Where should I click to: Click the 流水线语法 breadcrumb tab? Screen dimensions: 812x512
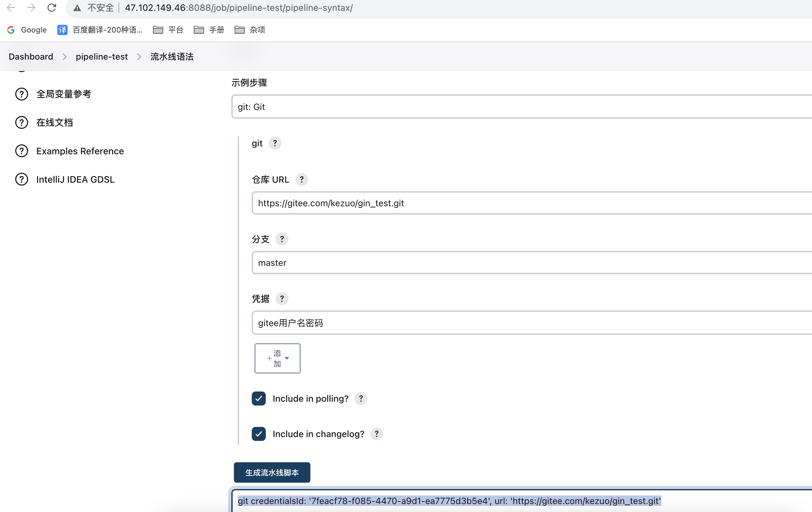pyautogui.click(x=171, y=56)
